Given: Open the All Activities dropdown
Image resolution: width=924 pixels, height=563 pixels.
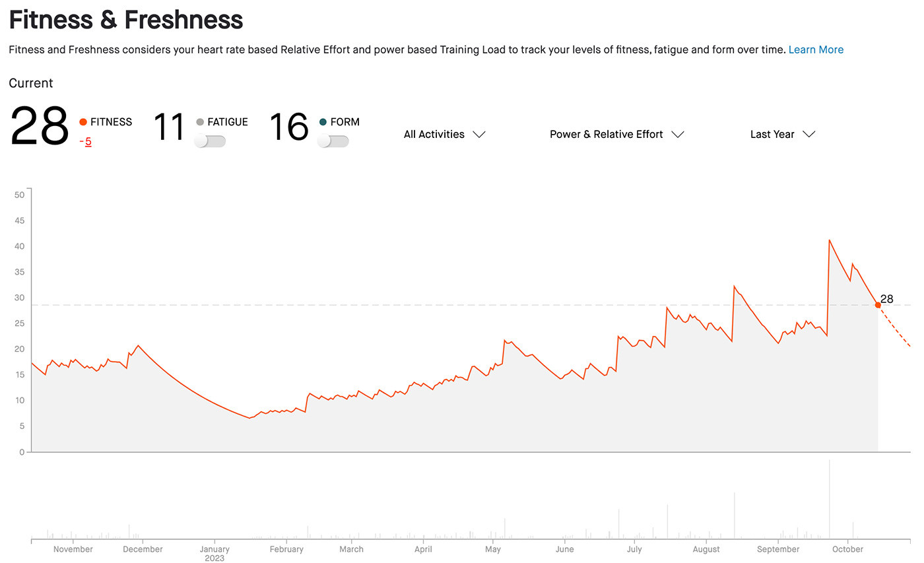Looking at the screenshot, I should tap(445, 134).
